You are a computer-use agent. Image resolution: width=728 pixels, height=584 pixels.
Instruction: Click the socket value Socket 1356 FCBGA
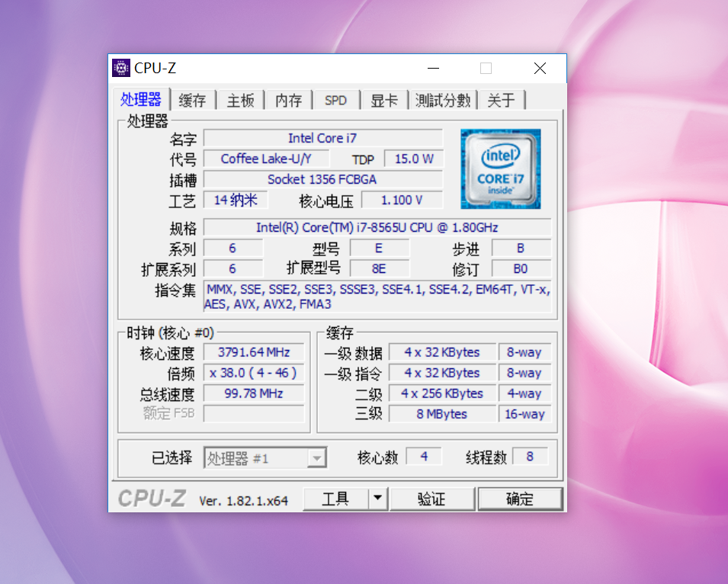pyautogui.click(x=323, y=179)
